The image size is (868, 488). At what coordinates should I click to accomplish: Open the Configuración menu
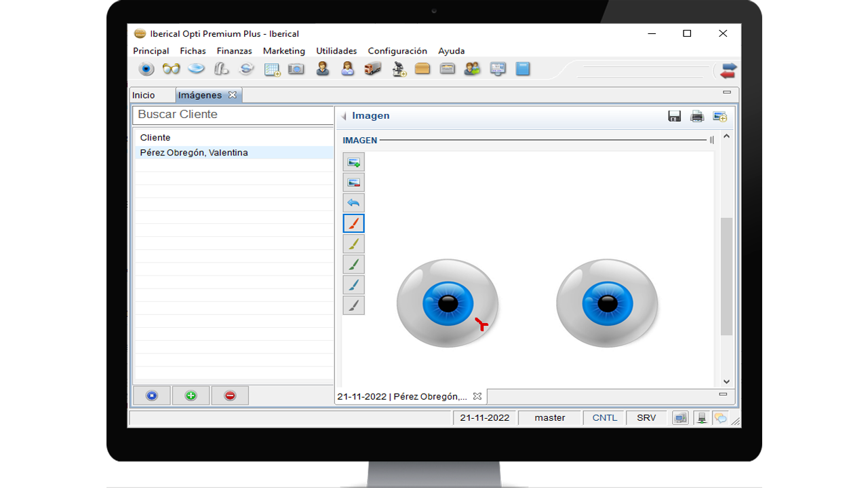(397, 51)
